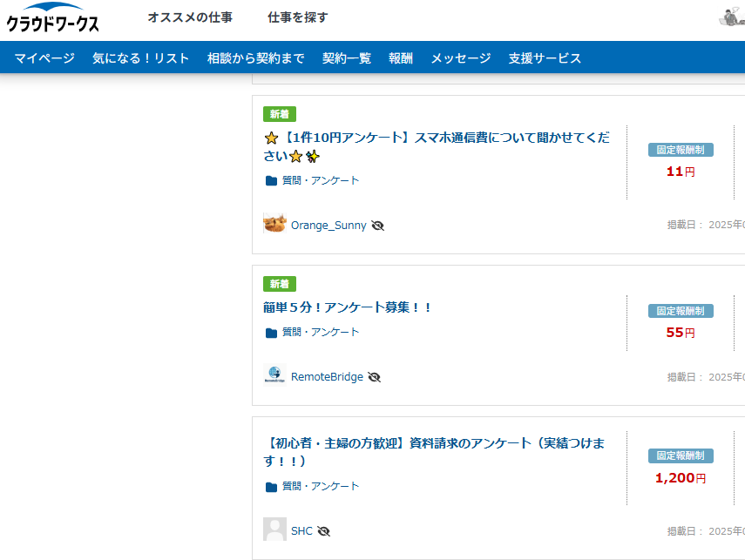Visit Orange_Sunny client profile link
This screenshot has width=745, height=560.
pyautogui.click(x=328, y=226)
